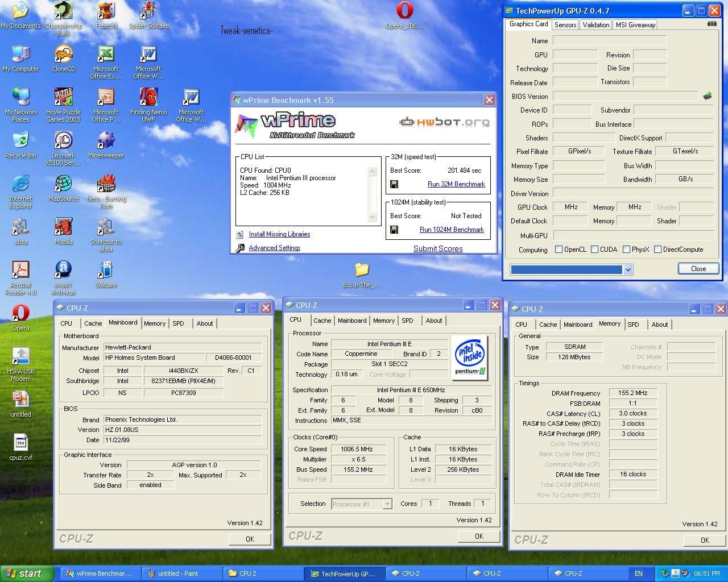Open Microsoft Office Excel shortcut
This screenshot has height=582, width=728.
pos(106,63)
